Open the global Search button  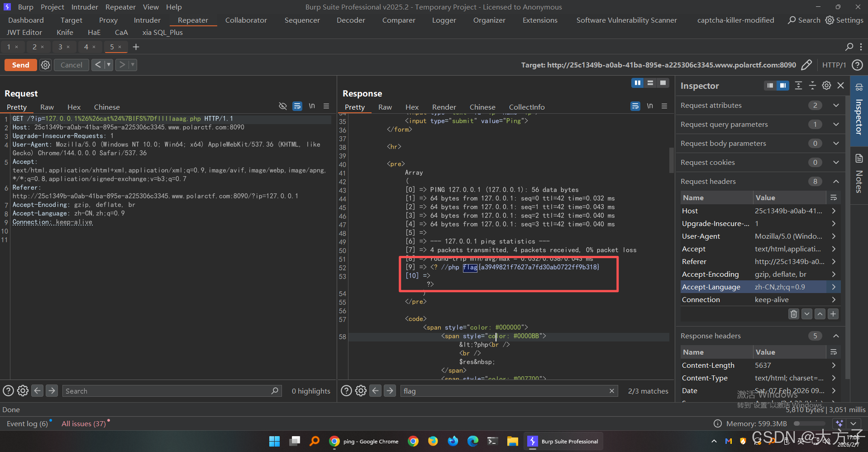coord(804,20)
